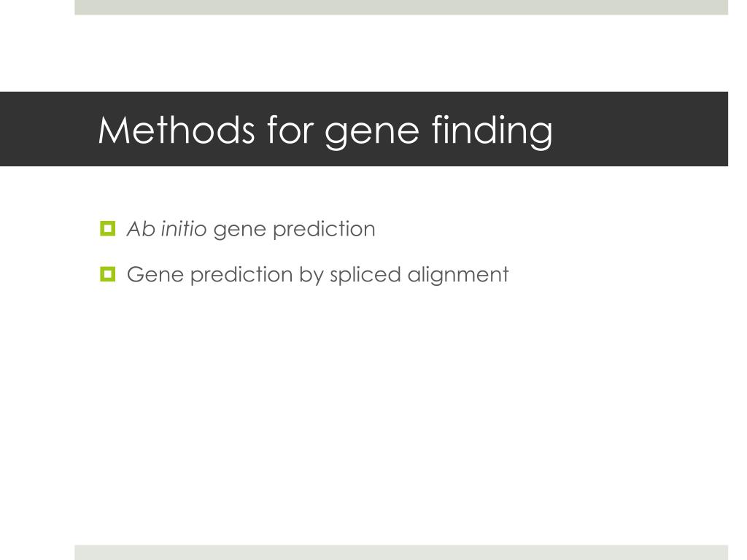Click the word for in the title
Viewport: 747px width, 560px height.
[x=290, y=130]
